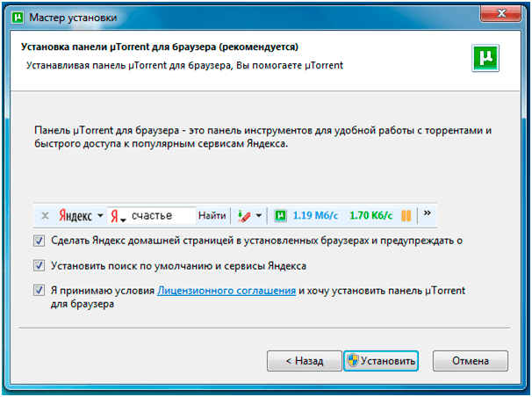Click the green µTorrent icon in the toolbar
This screenshot has height=397, width=532.
pyautogui.click(x=281, y=215)
